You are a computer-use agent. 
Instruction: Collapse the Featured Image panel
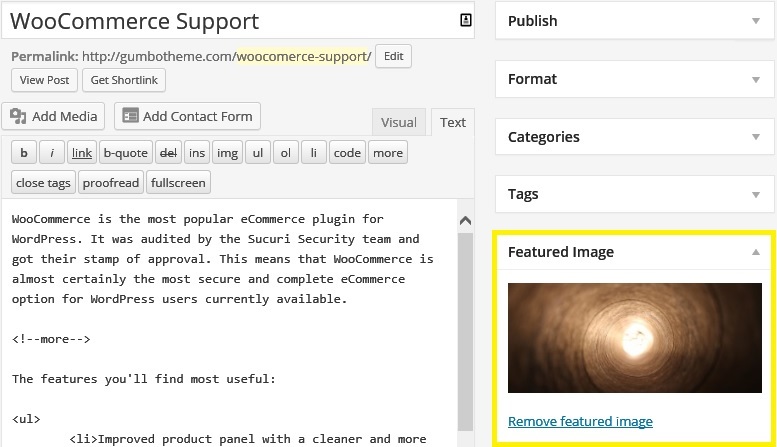click(756, 252)
